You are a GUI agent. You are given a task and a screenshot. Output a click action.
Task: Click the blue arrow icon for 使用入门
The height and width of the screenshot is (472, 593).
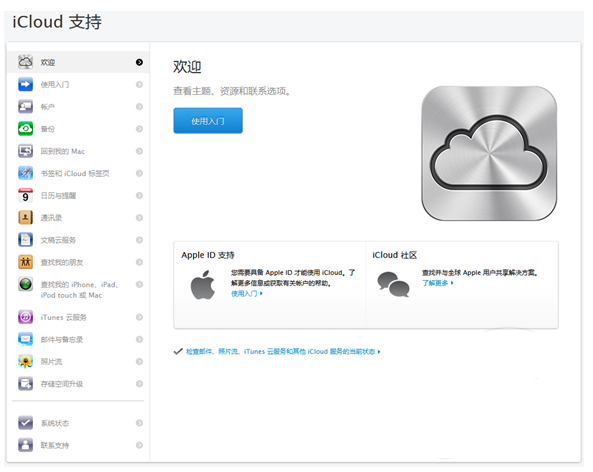[x=25, y=84]
